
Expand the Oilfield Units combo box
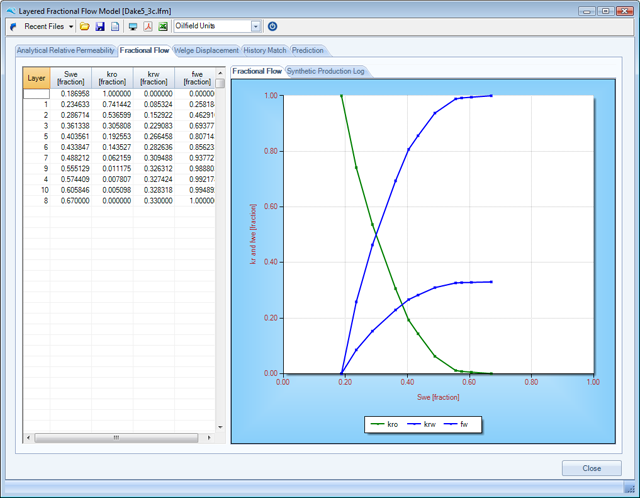click(256, 27)
